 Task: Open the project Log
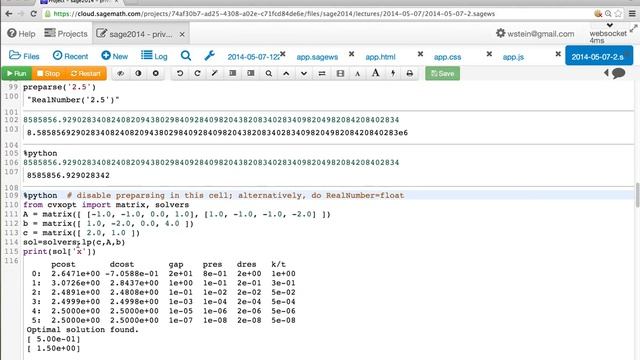click(x=154, y=56)
